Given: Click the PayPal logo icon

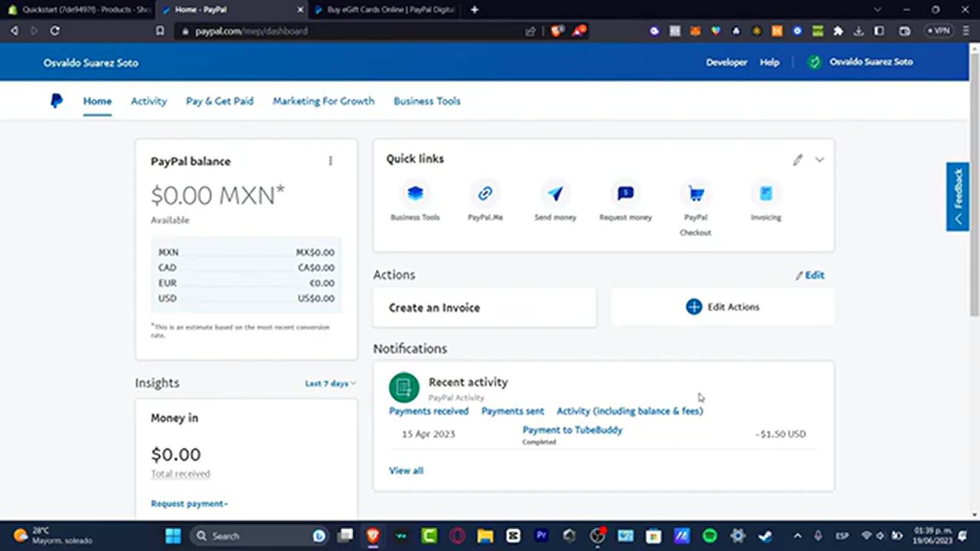Looking at the screenshot, I should click(57, 101).
